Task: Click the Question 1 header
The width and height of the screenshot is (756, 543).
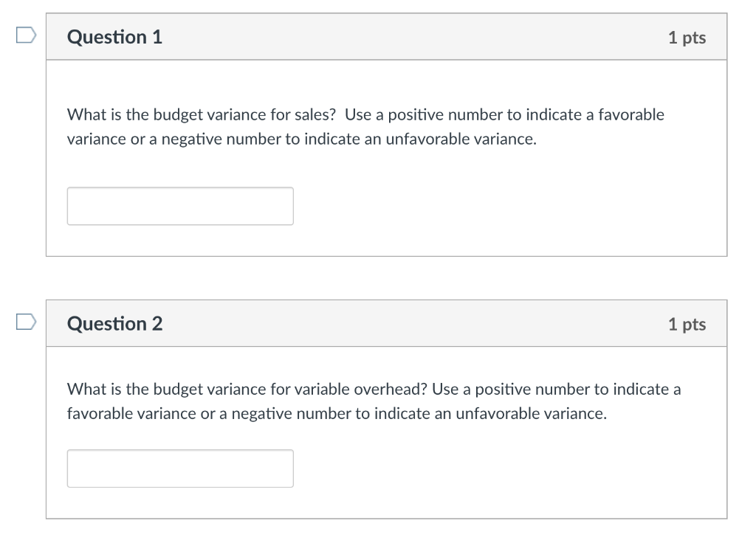Action: point(114,36)
